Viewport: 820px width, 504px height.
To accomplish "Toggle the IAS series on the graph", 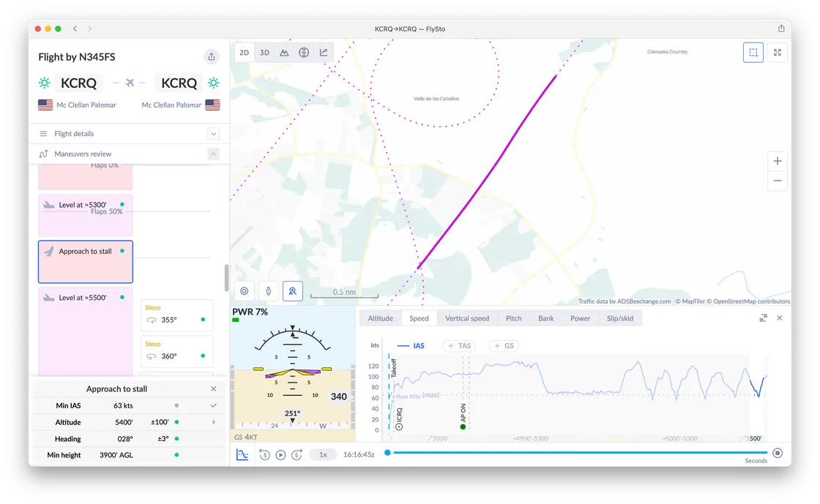I will (411, 346).
